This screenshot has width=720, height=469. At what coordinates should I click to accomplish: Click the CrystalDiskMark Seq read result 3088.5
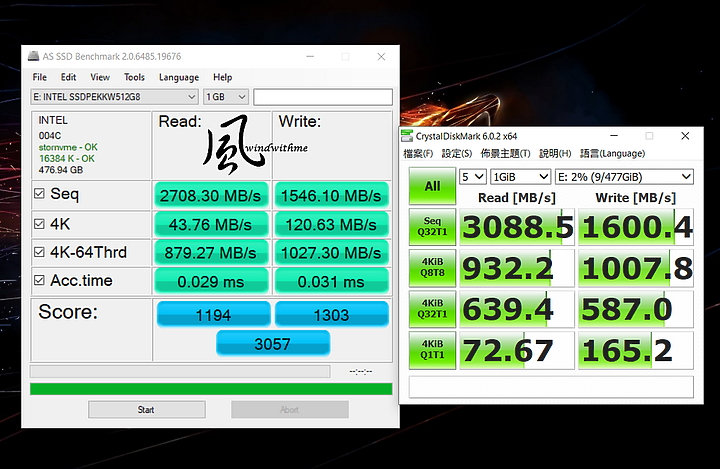click(x=517, y=227)
